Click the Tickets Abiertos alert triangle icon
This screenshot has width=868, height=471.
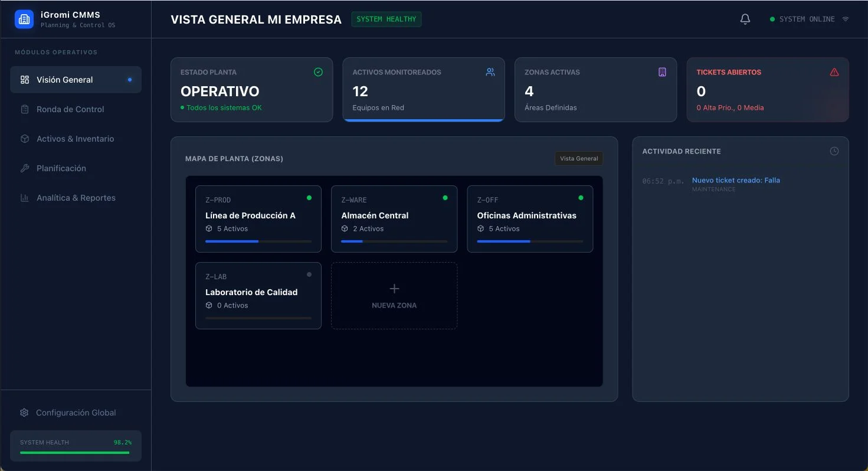pos(834,71)
